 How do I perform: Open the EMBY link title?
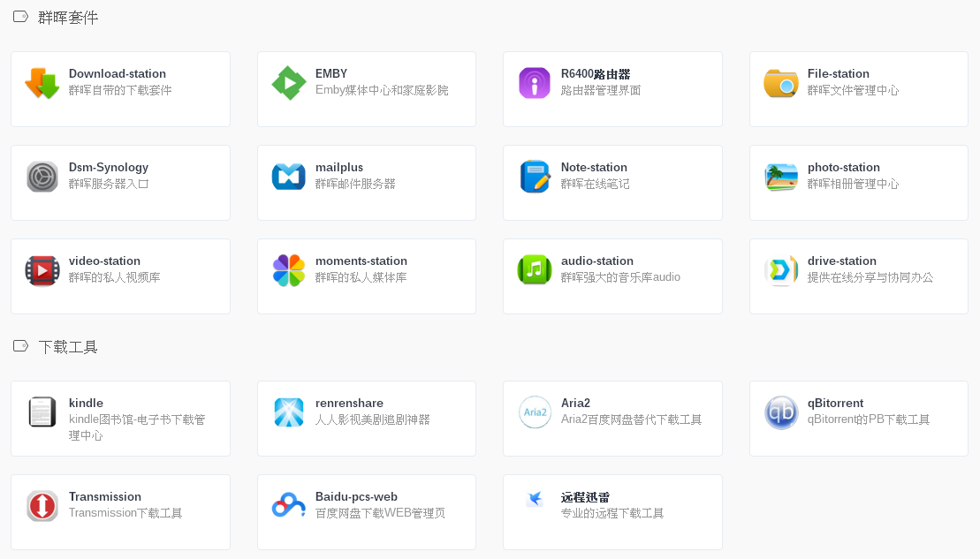[331, 73]
